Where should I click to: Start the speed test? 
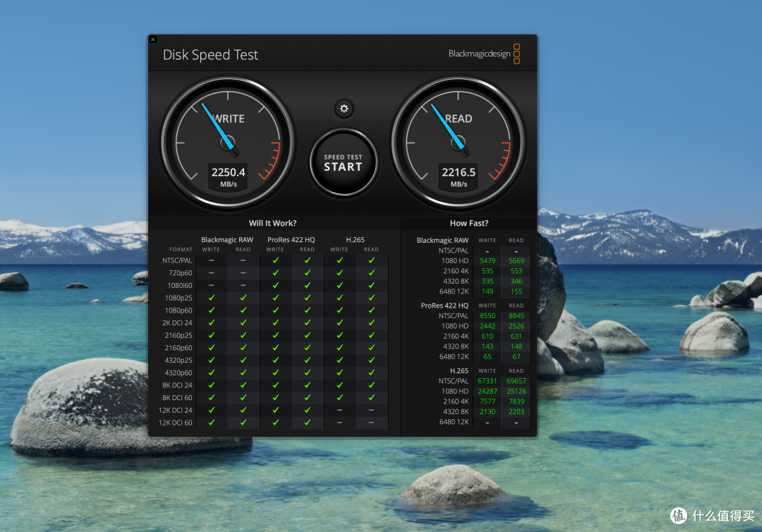click(x=344, y=163)
